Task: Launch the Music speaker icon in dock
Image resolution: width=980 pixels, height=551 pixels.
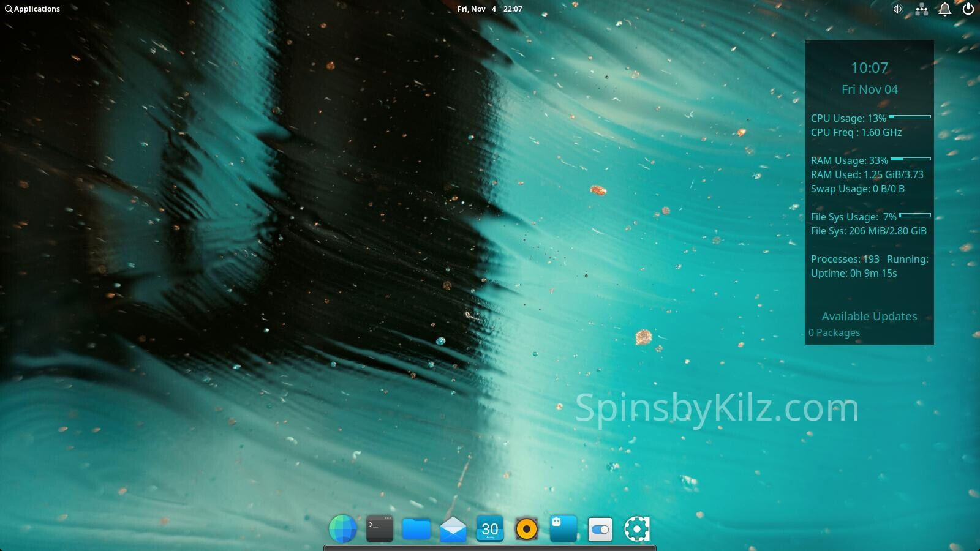Action: [526, 528]
